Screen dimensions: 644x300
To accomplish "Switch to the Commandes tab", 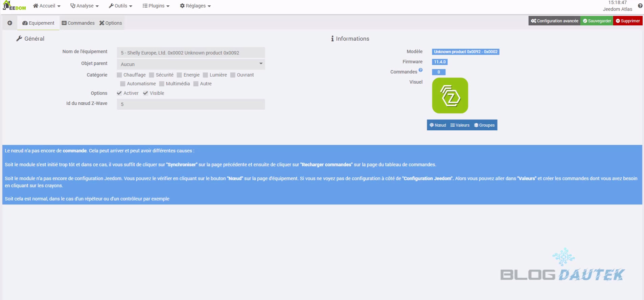I will coord(78,23).
